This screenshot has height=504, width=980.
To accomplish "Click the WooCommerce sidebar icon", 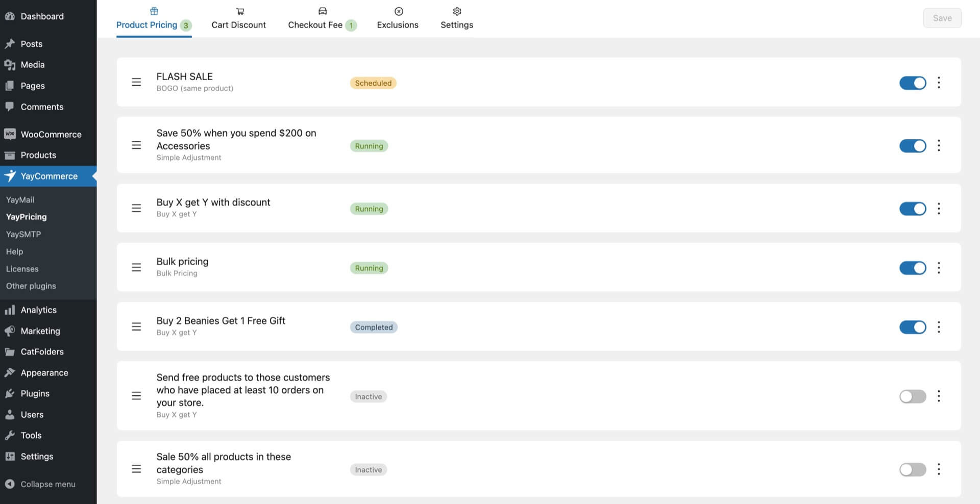I will [10, 134].
